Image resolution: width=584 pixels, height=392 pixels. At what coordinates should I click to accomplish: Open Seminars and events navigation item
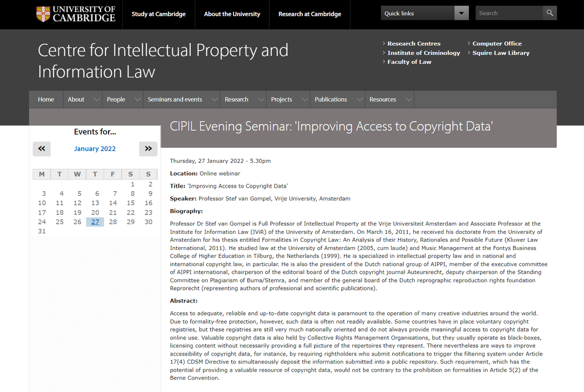pyautogui.click(x=175, y=99)
